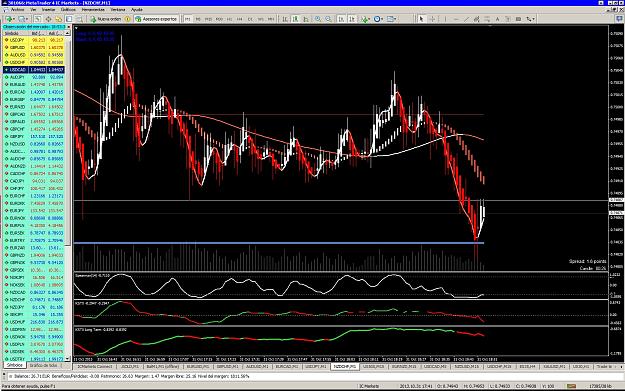
Task: Click Market Watch scrollbar down arrow
Action: [67, 359]
